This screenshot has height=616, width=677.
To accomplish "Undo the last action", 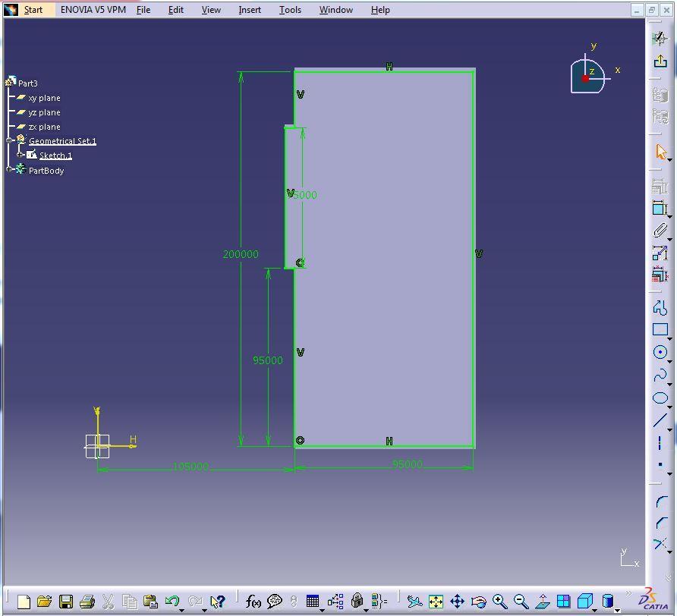I will point(172,601).
